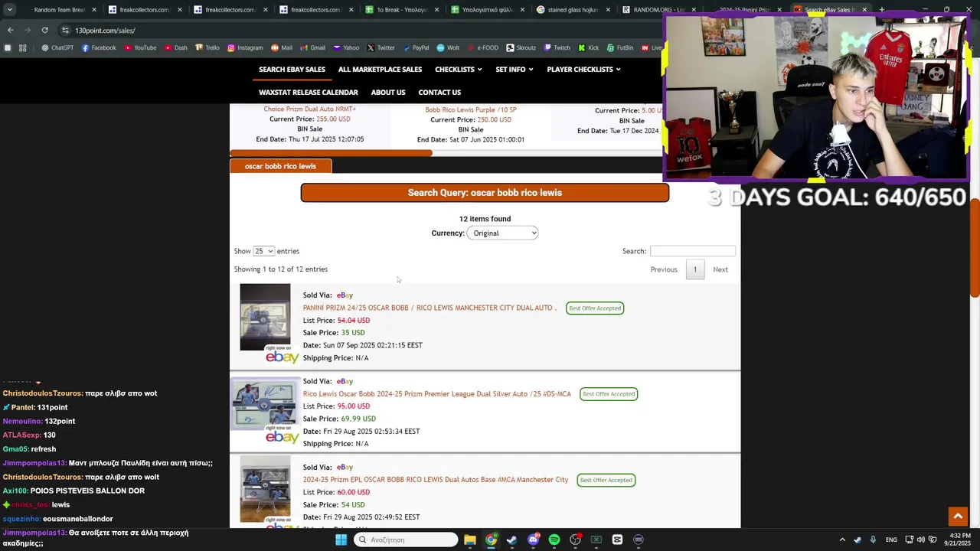Open the Twitch bookmark
Viewport: 980px width, 551px height.
click(557, 47)
